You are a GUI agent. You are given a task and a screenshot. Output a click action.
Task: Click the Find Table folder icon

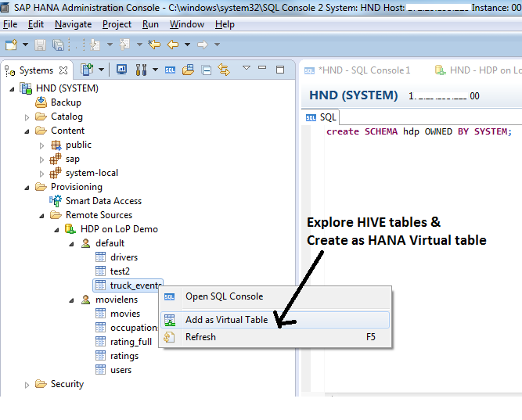(x=188, y=70)
